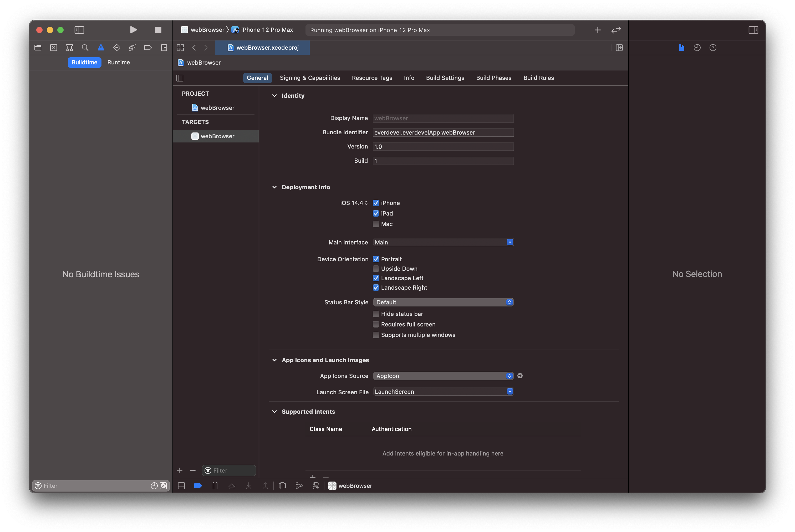The width and height of the screenshot is (795, 532).
Task: Open the Project navigator folder icon
Action: (x=38, y=48)
